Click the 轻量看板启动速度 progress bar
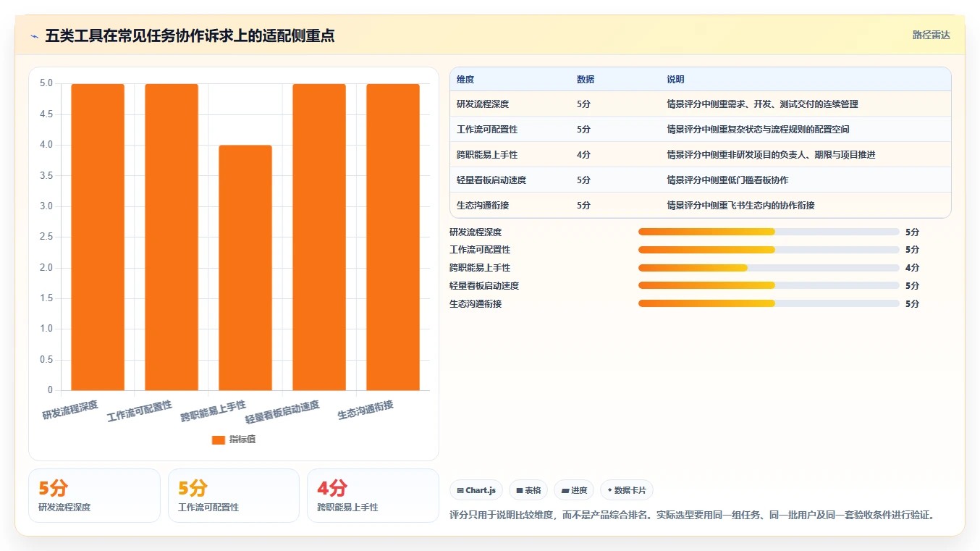Viewport: 980px width, 551px height. (769, 286)
